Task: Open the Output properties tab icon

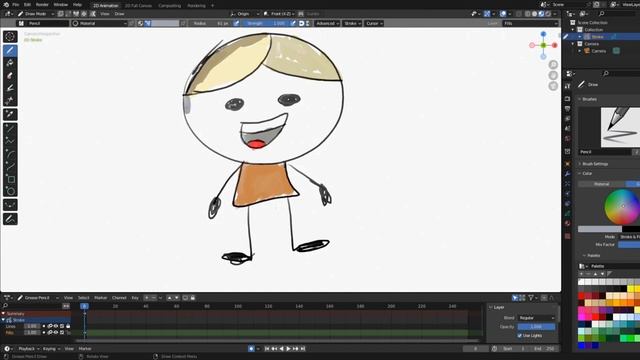Action: pyautogui.click(x=568, y=109)
